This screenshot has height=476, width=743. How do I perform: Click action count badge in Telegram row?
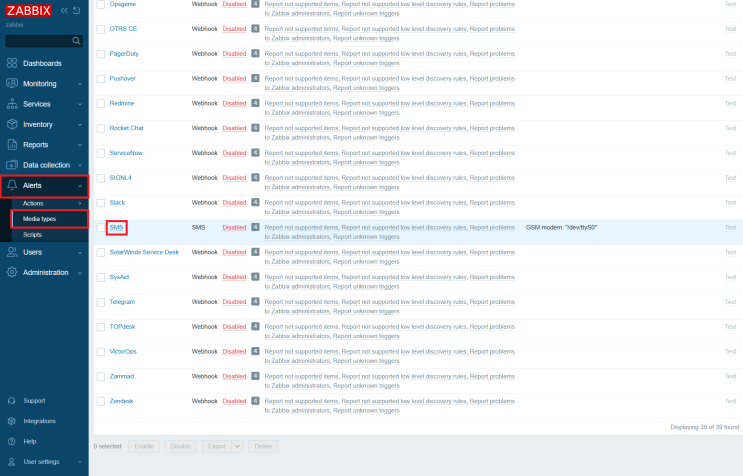(x=255, y=301)
